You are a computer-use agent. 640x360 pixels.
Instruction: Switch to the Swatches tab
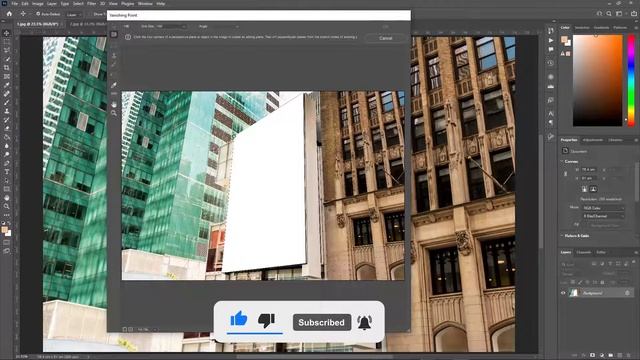tap(582, 28)
